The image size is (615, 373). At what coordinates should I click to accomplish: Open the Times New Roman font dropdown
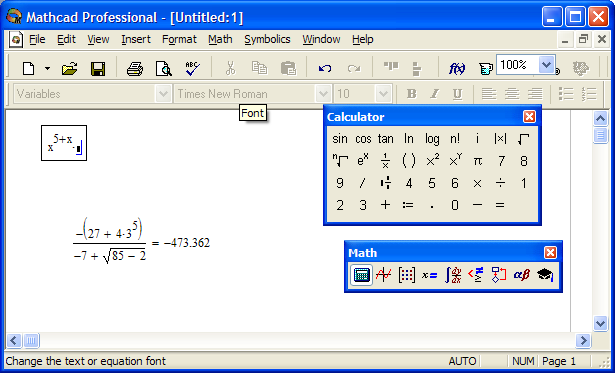(323, 94)
